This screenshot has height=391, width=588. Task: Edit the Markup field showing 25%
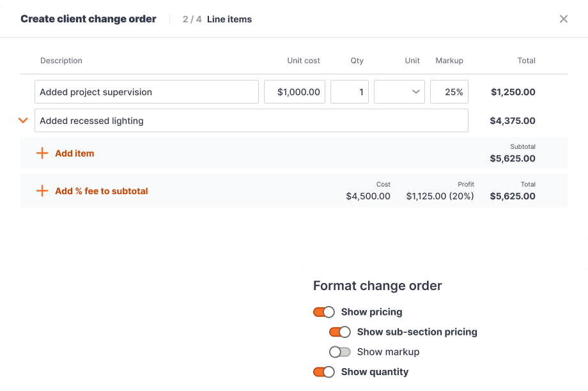click(449, 91)
